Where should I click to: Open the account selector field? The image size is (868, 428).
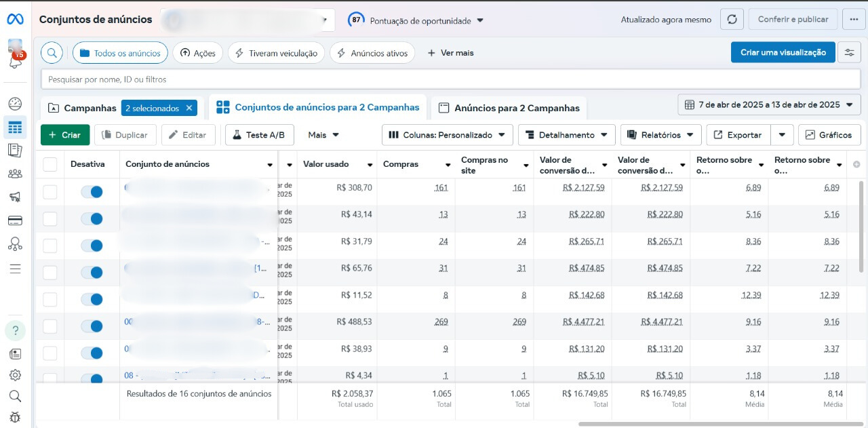[x=248, y=20]
